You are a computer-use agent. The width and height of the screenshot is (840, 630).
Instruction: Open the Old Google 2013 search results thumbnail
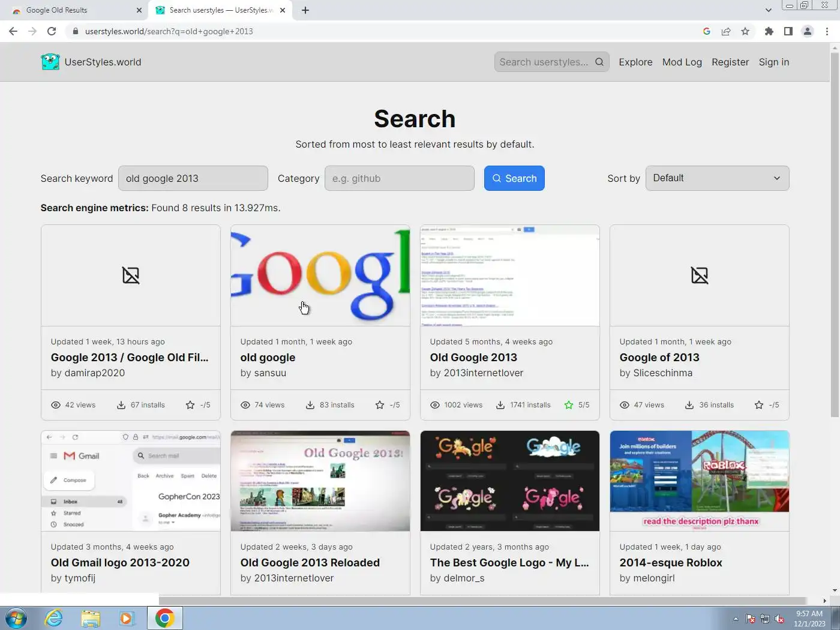510,275
